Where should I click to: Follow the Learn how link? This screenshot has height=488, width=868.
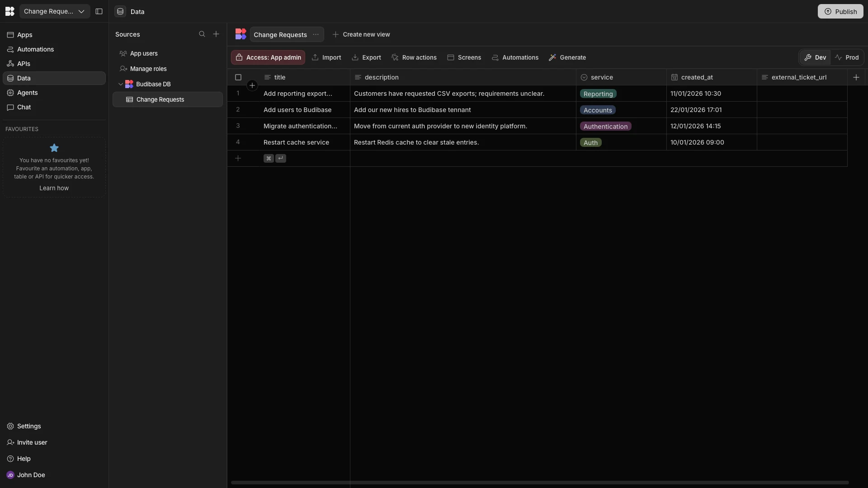point(54,188)
